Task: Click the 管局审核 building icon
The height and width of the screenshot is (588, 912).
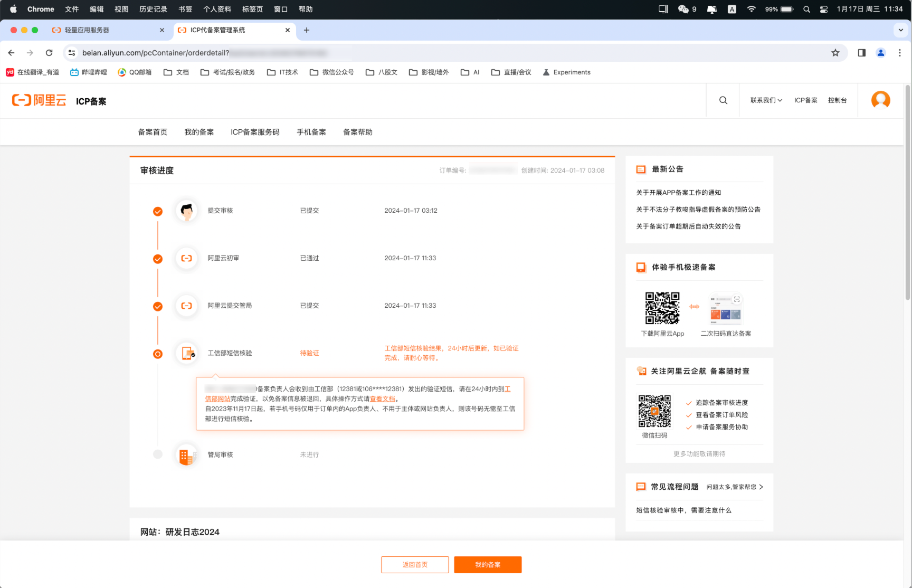Action: click(186, 455)
